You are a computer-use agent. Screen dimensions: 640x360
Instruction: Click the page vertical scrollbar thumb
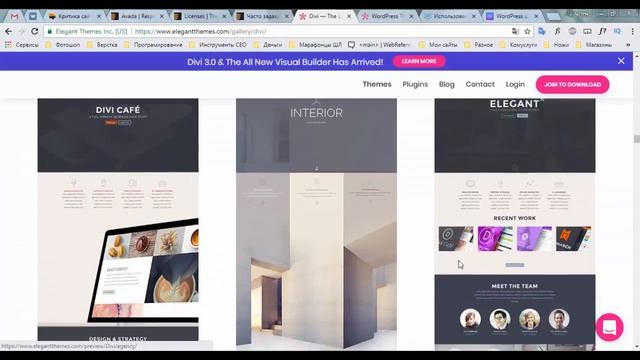636,139
